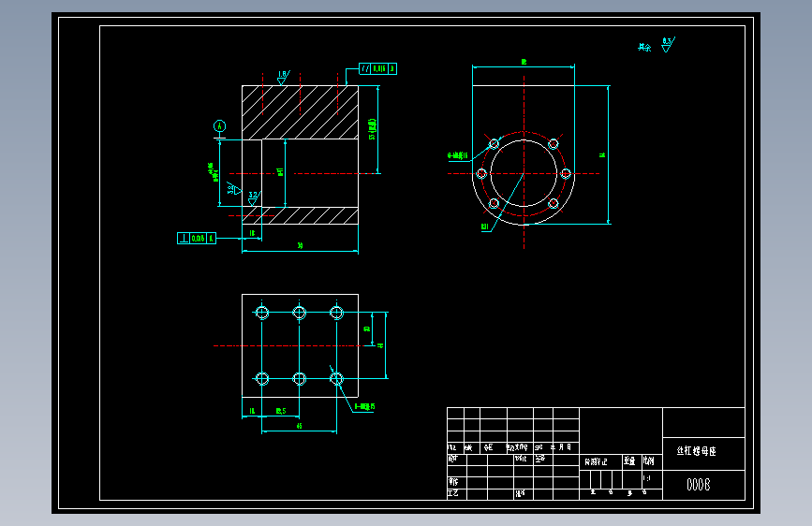Click the horizontal 3.2 roughness symbol in bore

pyautogui.click(x=233, y=188)
